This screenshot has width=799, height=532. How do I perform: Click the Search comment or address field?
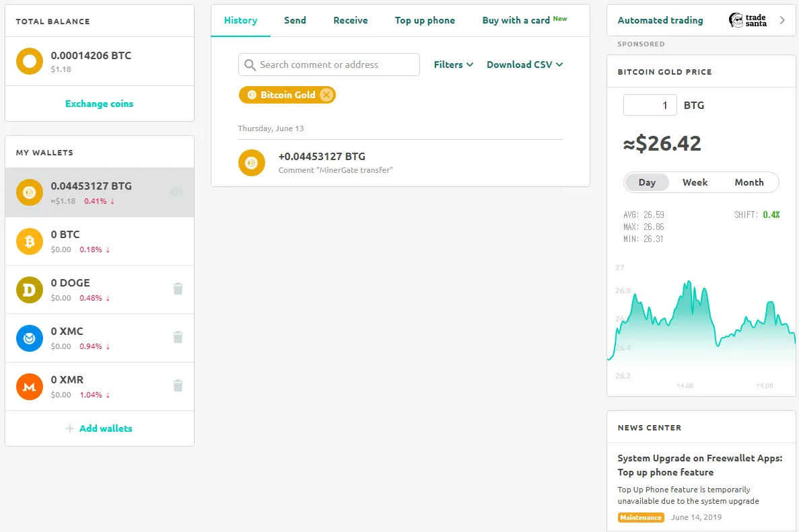click(x=328, y=65)
